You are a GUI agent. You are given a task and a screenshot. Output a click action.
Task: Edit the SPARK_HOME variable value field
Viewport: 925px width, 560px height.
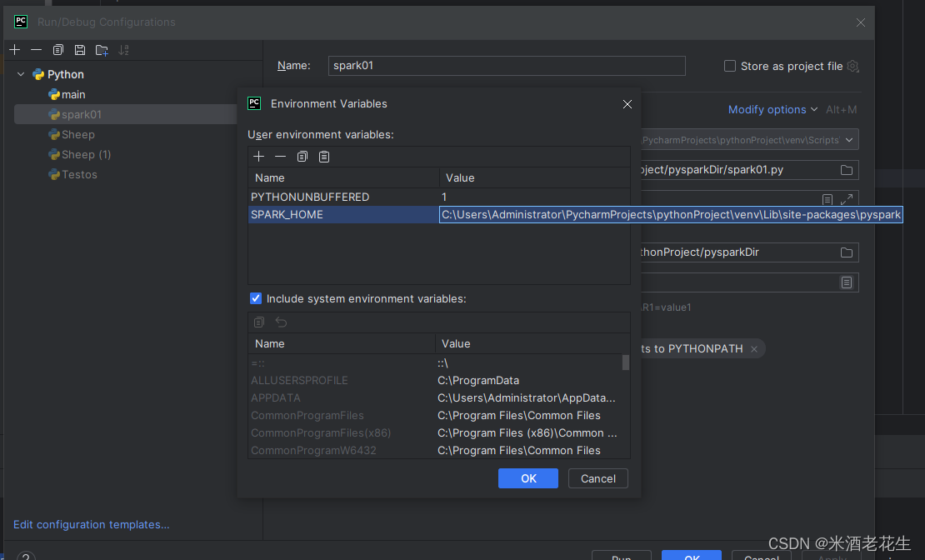667,214
